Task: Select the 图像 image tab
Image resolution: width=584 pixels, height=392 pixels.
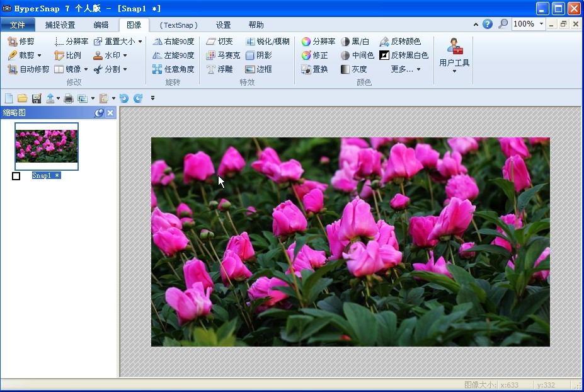Action: coord(134,25)
